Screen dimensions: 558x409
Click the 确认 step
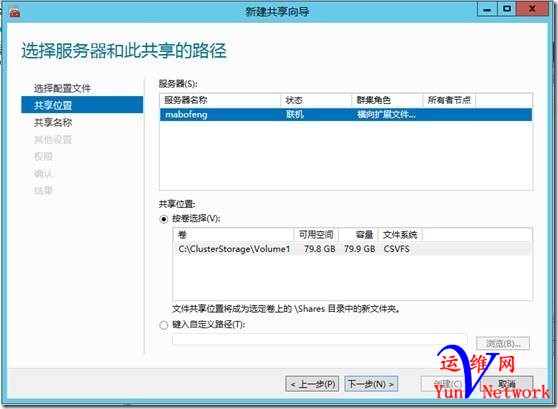pyautogui.click(x=43, y=173)
